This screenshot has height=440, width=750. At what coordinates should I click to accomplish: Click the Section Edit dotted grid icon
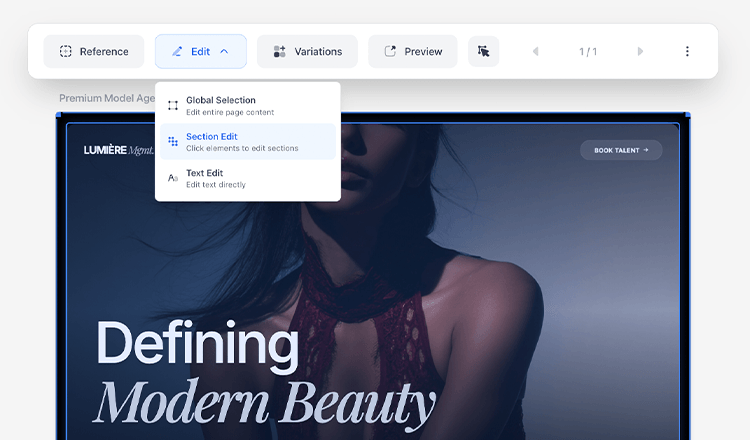[173, 142]
